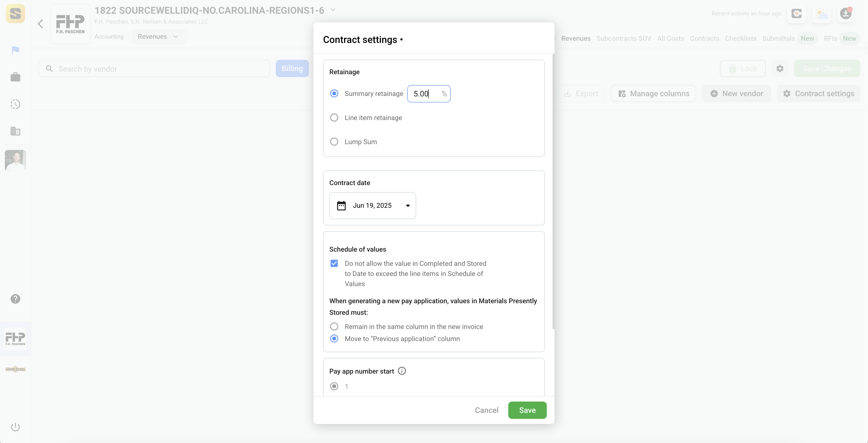Switch to the RFIs tab
This screenshot has height=443, width=868.
coord(830,38)
